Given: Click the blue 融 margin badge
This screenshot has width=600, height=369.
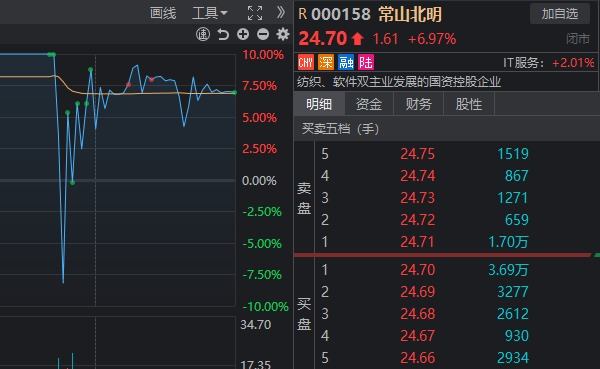Looking at the screenshot, I should pyautogui.click(x=346, y=62).
